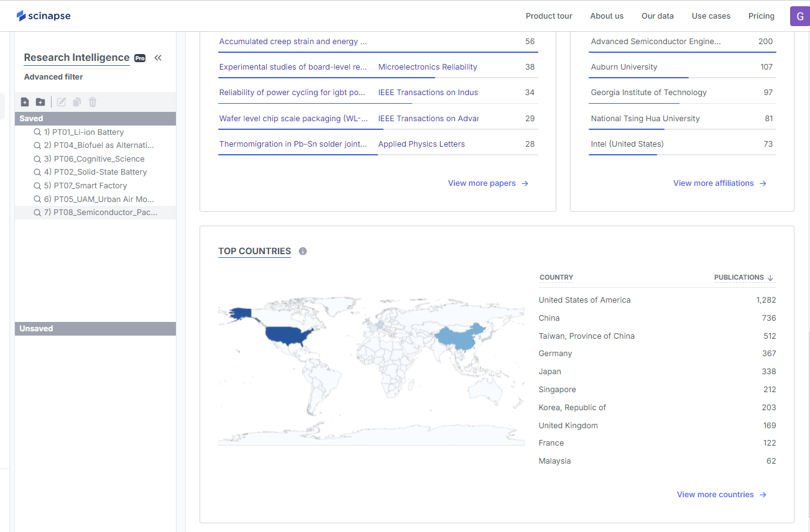Click the Research Intelligence heading

pos(76,57)
